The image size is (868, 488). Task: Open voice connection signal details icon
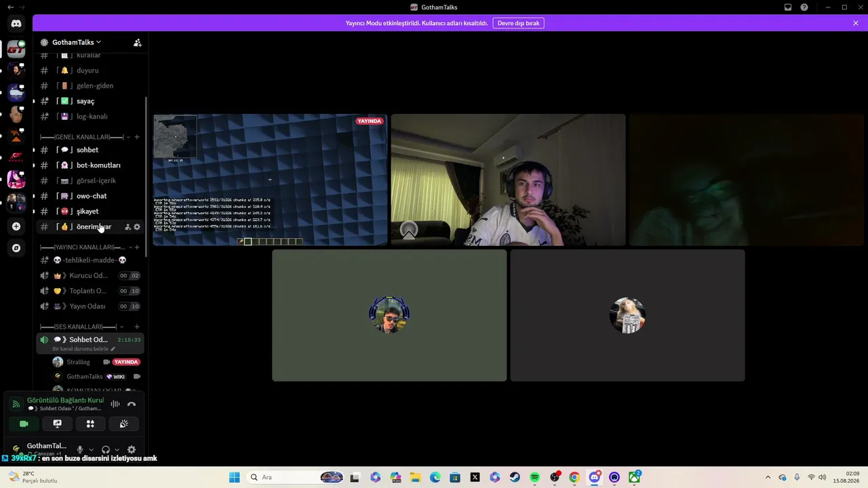[x=16, y=405]
